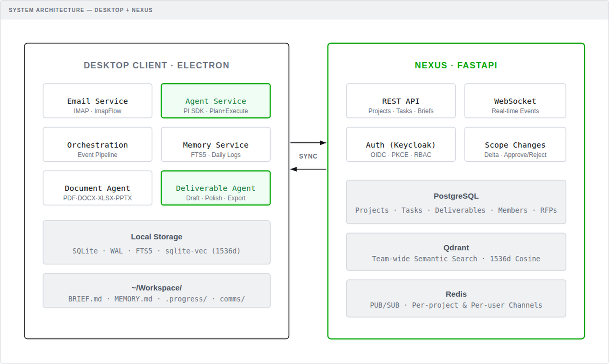Open the PostgreSQL storage panel
The height and width of the screenshot is (364, 609).
(x=456, y=202)
